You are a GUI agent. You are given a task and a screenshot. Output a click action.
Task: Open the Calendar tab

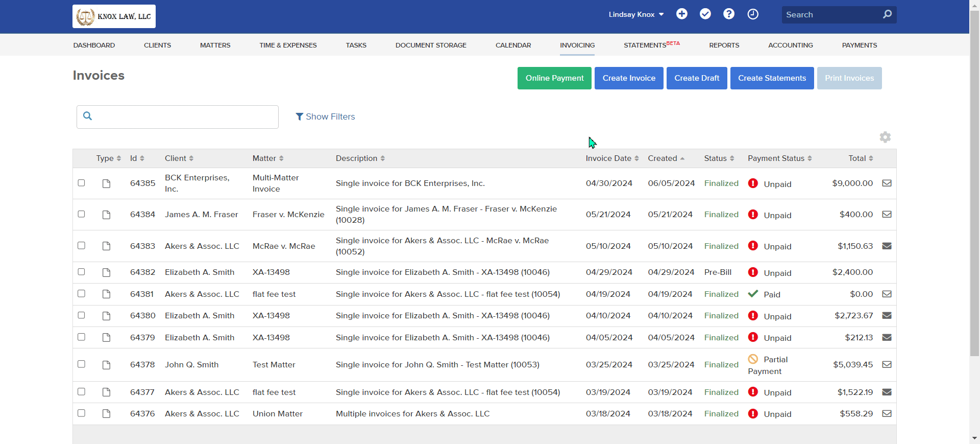513,45
